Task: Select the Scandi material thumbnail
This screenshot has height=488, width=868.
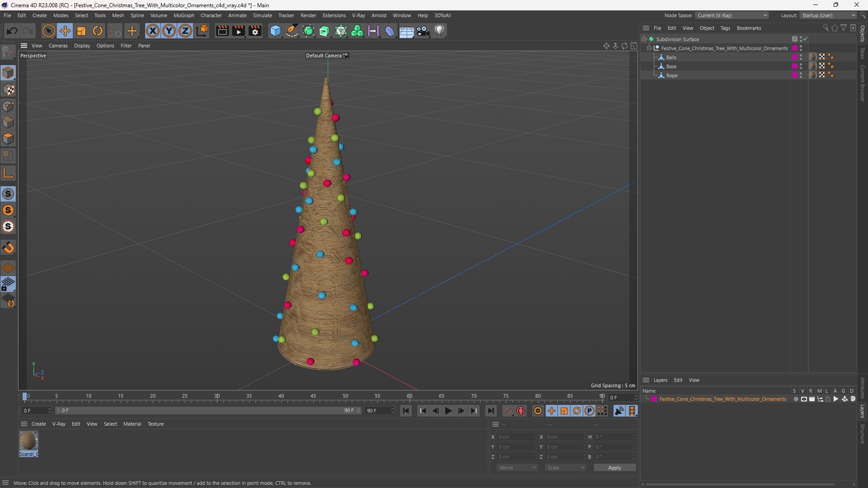Action: pyautogui.click(x=28, y=441)
